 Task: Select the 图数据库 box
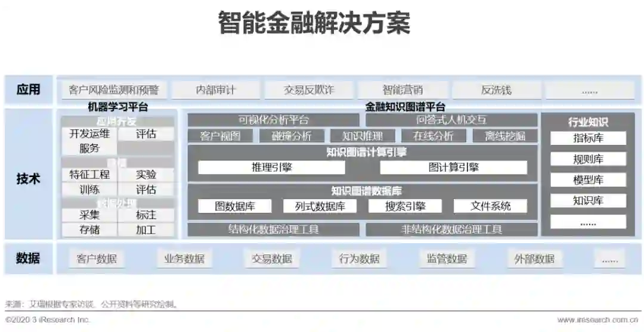234,206
